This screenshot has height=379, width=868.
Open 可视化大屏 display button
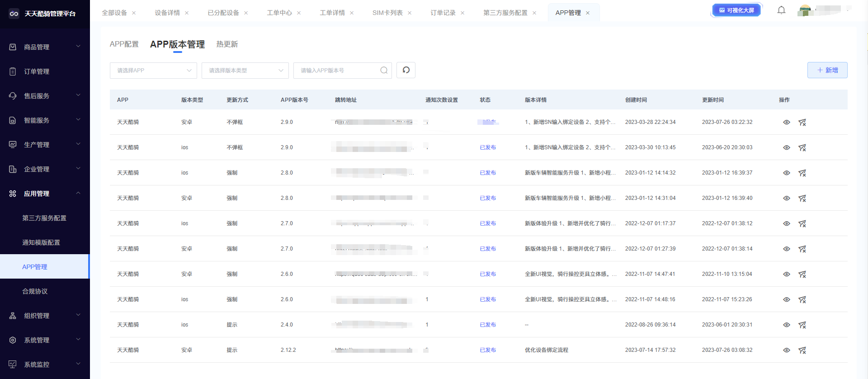[736, 10]
